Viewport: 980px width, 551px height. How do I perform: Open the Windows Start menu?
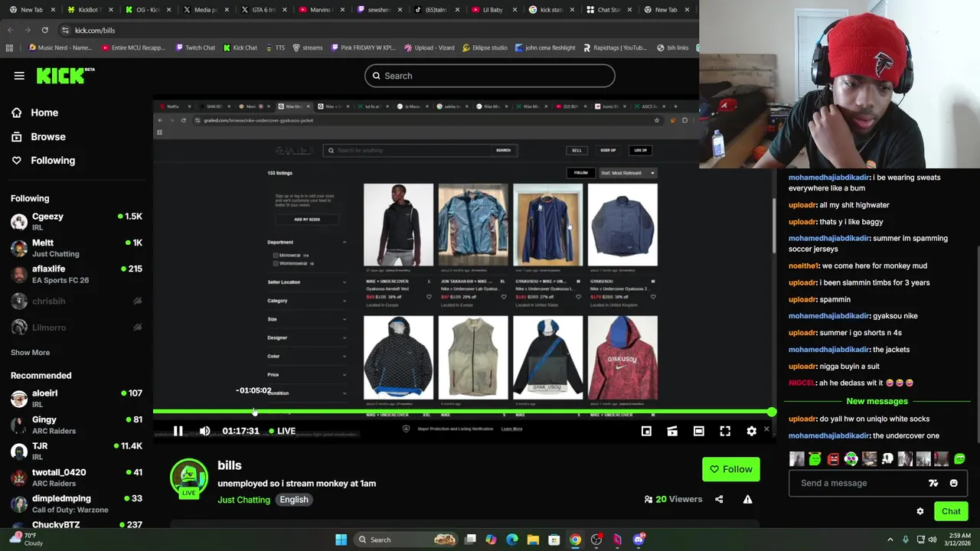point(341,540)
